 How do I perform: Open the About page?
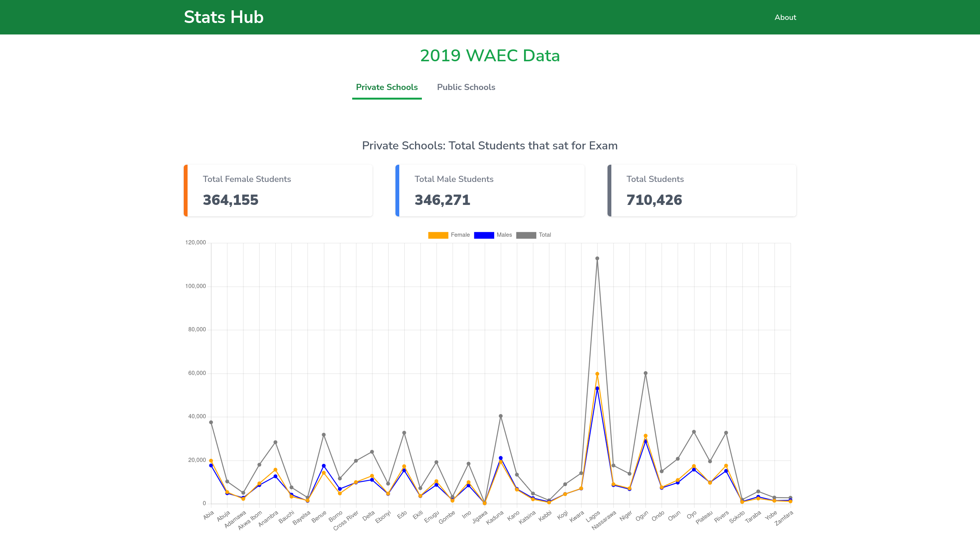coord(785,17)
